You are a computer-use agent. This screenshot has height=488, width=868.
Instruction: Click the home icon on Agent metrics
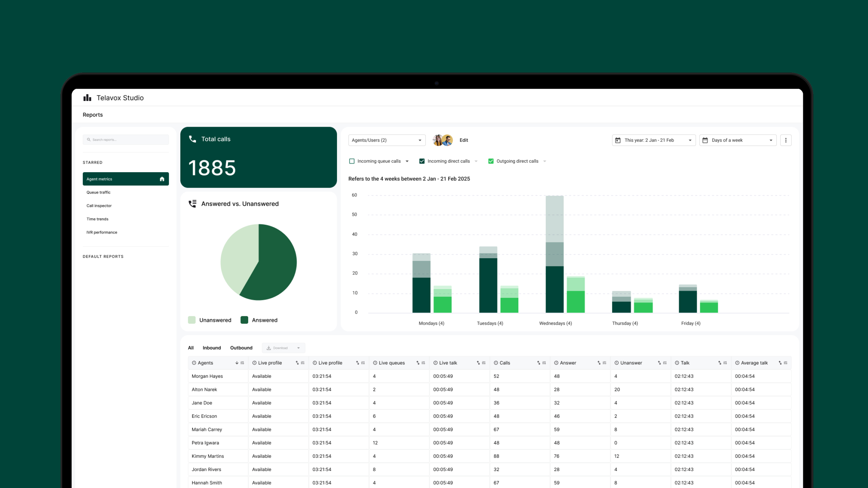click(162, 179)
